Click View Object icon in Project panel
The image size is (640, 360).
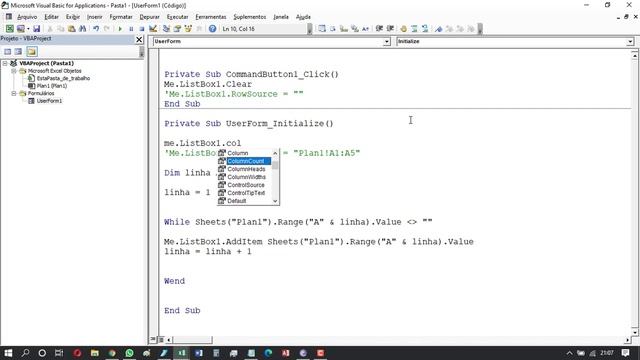tap(18, 51)
